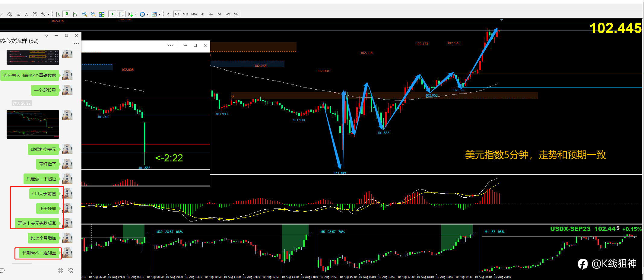
Task: Open the chart templates icon
Action: 154,14
